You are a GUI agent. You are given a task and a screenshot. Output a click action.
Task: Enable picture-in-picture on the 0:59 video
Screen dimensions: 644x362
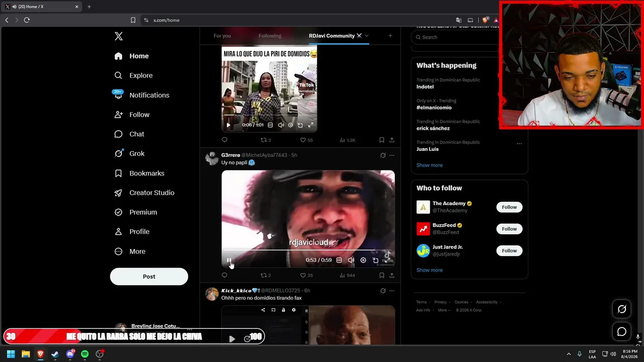pyautogui.click(x=375, y=260)
